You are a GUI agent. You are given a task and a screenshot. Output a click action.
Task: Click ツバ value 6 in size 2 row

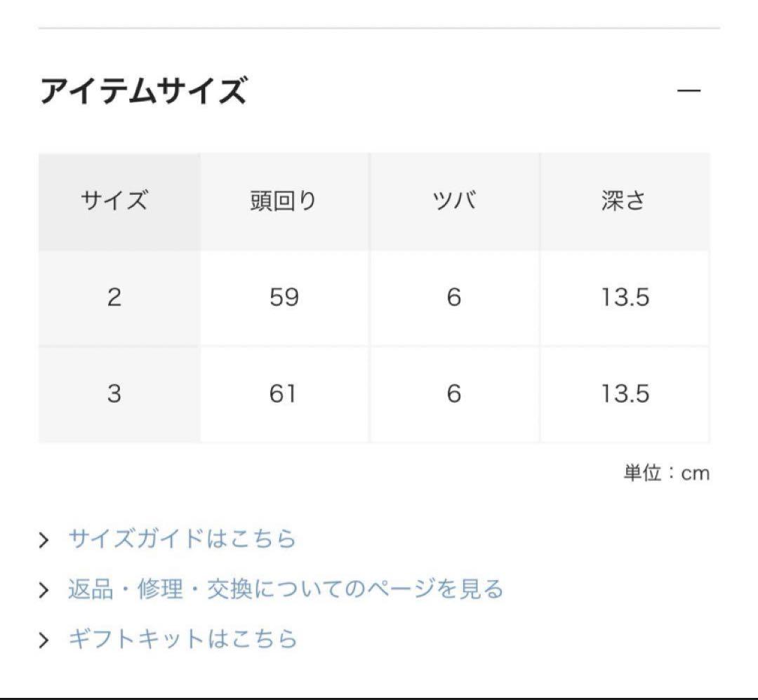453,297
